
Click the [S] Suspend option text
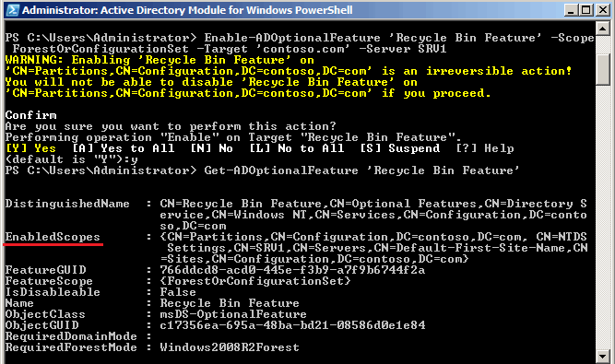pyautogui.click(x=400, y=148)
